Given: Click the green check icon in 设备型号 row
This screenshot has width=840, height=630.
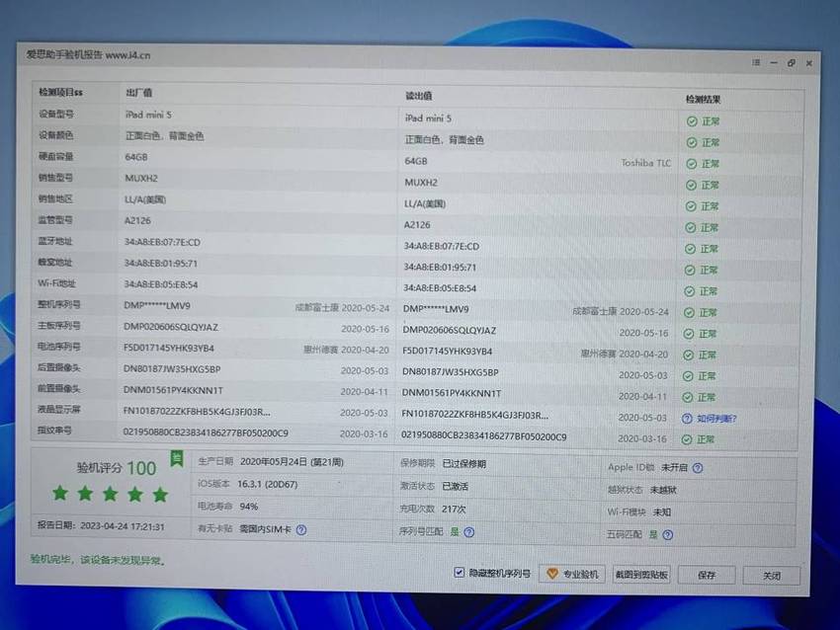Looking at the screenshot, I should (x=692, y=121).
